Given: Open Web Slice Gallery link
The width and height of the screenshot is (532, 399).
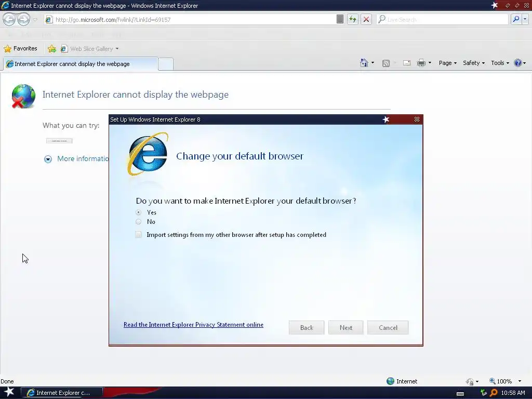Looking at the screenshot, I should click(87, 49).
